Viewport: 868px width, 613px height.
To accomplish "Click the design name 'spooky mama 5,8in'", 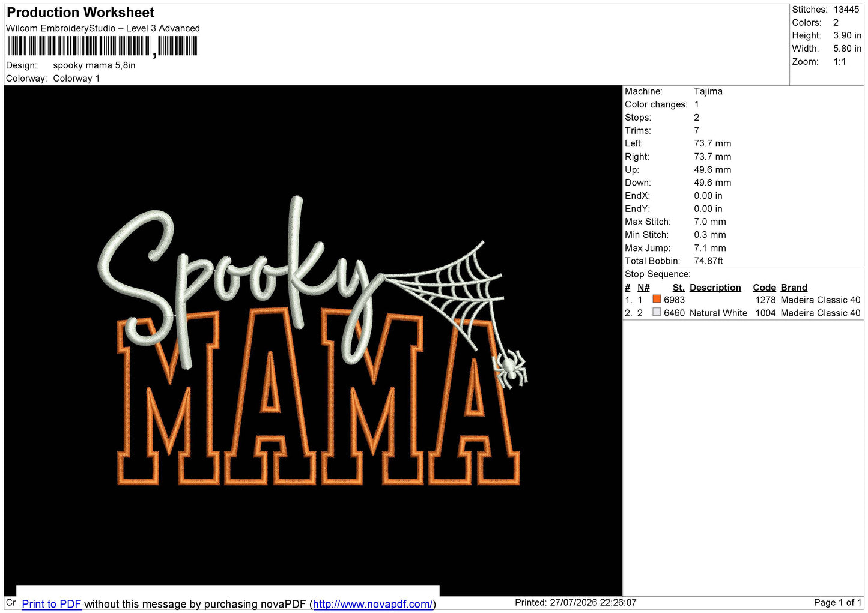I will 94,65.
